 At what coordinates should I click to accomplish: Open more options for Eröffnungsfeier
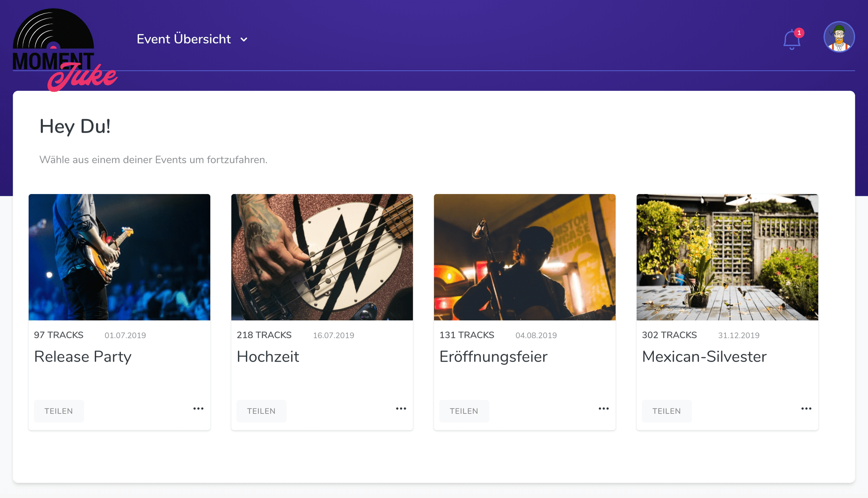click(603, 409)
